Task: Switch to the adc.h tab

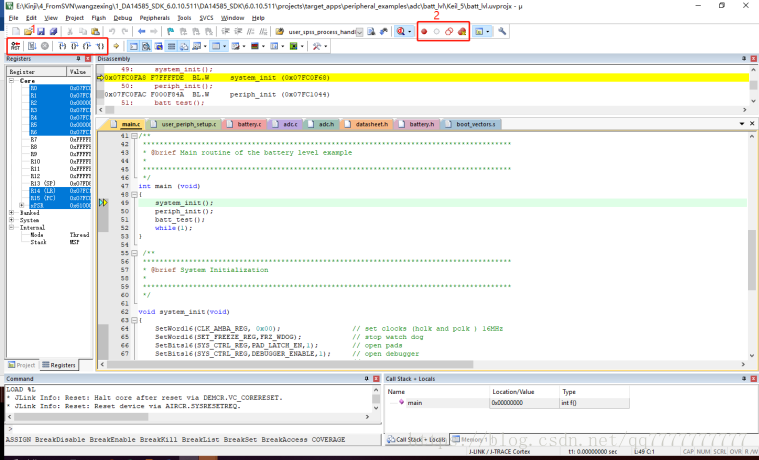Action: [x=322, y=124]
